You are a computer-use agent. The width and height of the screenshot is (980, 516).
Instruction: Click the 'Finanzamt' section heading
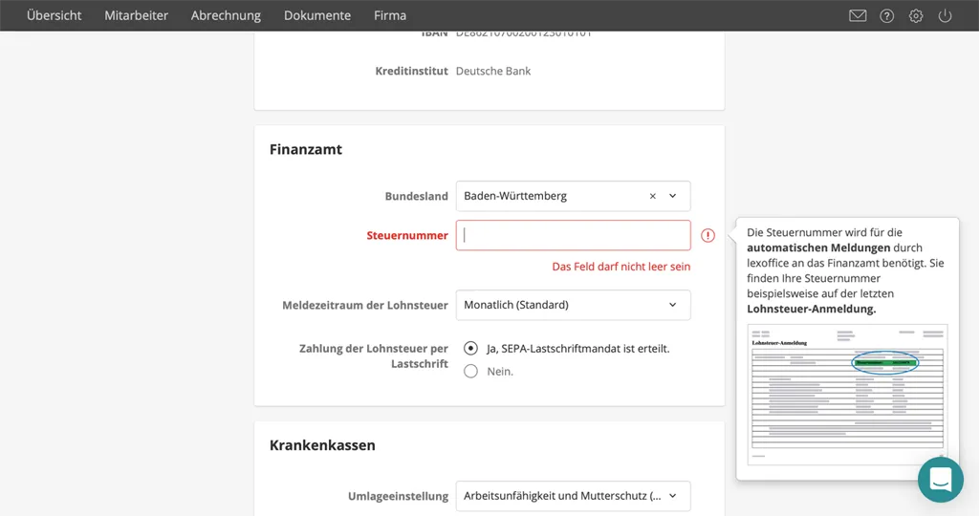click(x=306, y=149)
